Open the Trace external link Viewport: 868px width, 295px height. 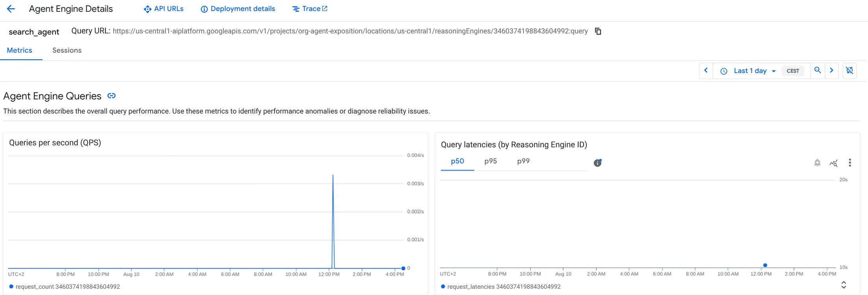click(x=310, y=9)
